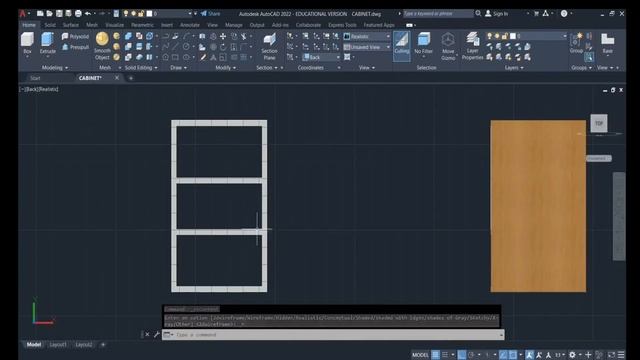Click the layer color swatch in quick access toolbar
This screenshot has height=360, width=640.
tap(149, 13)
